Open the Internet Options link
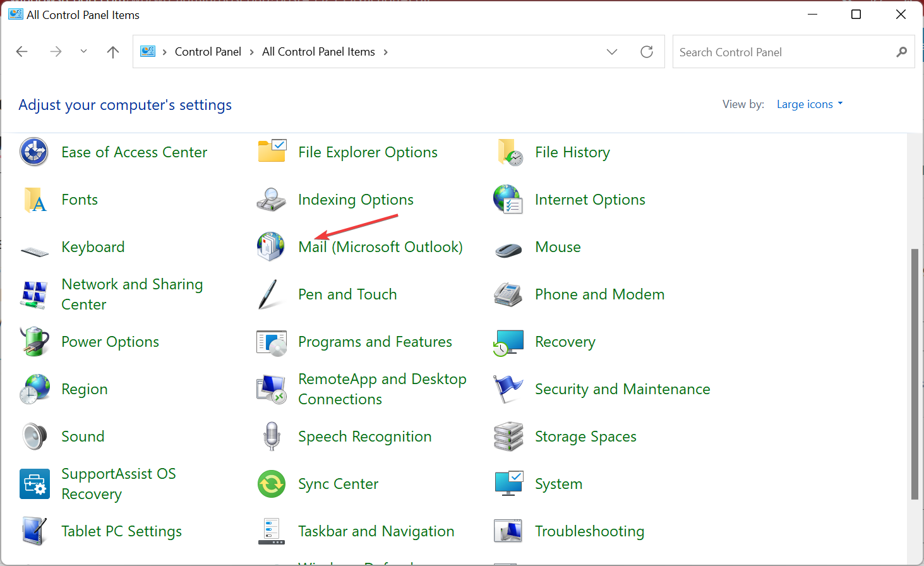Screen dimensions: 924x566 pyautogui.click(x=590, y=200)
